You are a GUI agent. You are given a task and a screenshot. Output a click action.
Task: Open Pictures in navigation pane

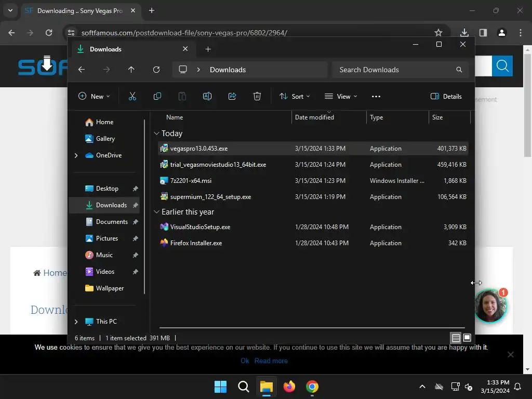pyautogui.click(x=104, y=238)
